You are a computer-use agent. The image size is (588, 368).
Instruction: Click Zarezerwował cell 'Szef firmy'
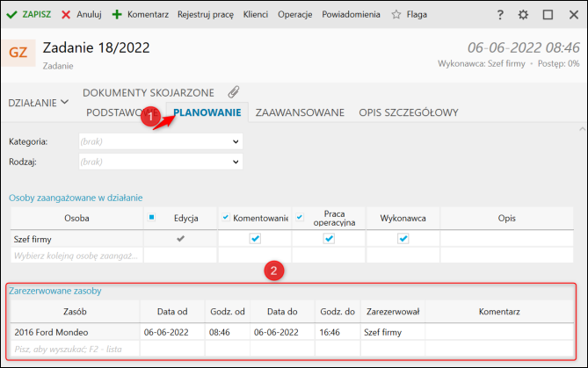click(393, 332)
